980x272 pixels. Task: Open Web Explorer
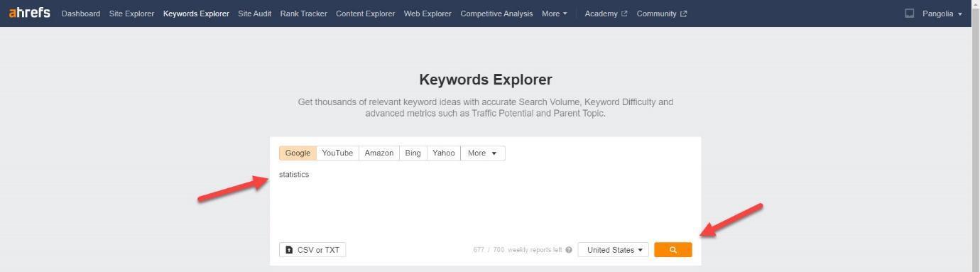point(428,13)
